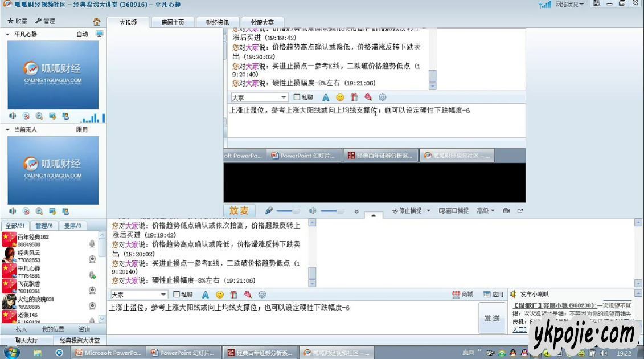Click the gift icon in bottom chat toolbar

coord(233,295)
